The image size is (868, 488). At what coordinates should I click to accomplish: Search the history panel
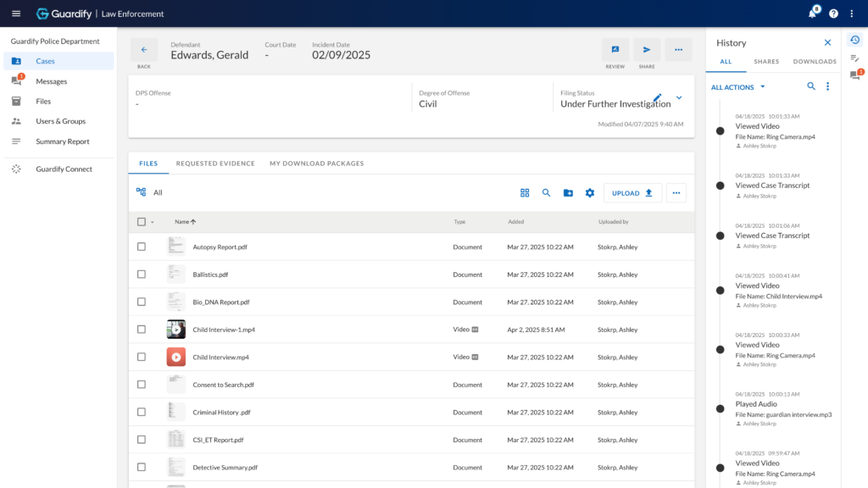coord(811,86)
